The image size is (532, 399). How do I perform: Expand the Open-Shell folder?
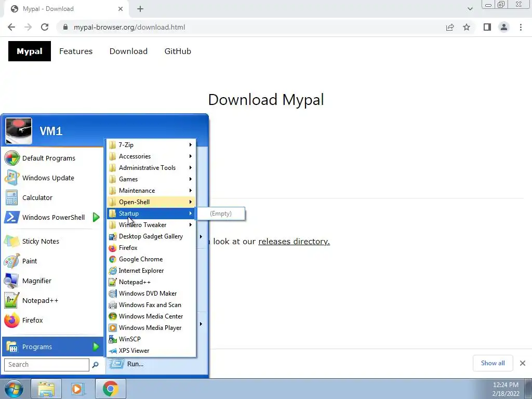coord(151,202)
